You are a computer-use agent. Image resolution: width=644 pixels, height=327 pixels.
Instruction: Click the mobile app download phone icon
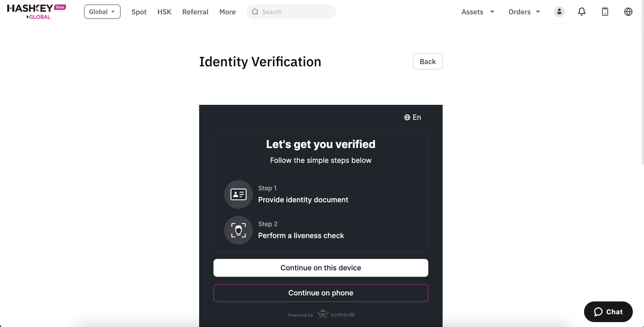click(605, 12)
